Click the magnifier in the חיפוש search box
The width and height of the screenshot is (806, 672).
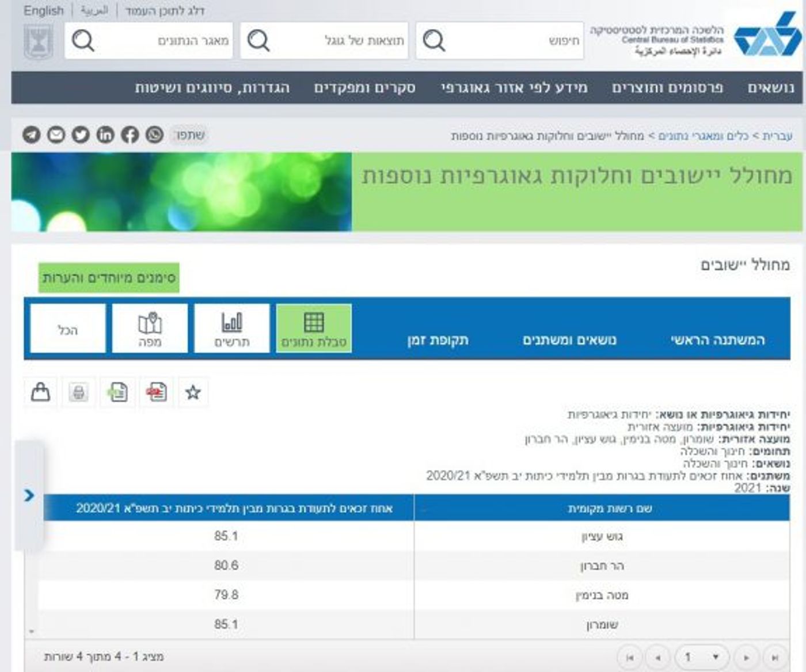coord(434,40)
